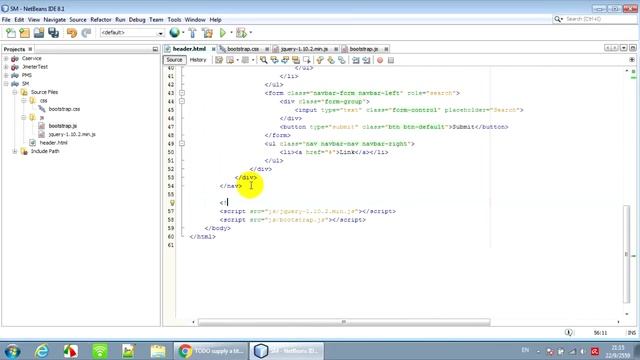Click the green Run Project arrow
Image resolution: width=640 pixels, height=360 pixels.
tap(223, 33)
